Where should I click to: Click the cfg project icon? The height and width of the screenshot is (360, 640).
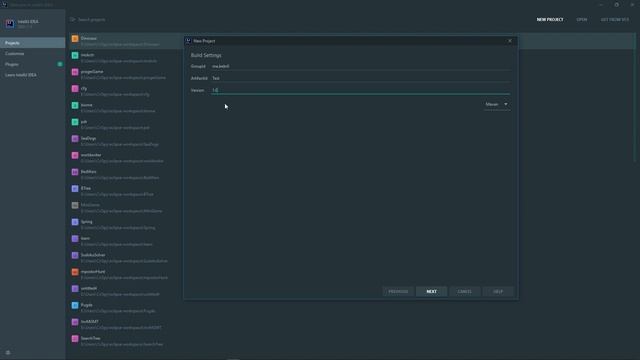75,89
